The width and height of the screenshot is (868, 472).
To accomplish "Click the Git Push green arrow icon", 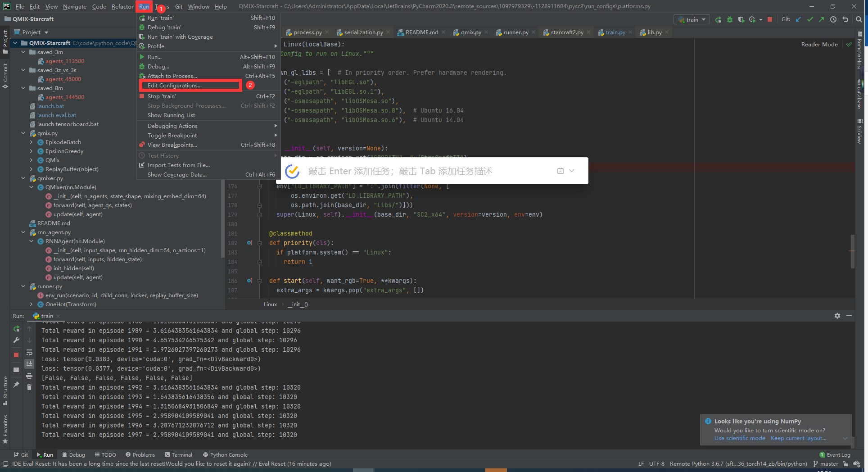I will 822,19.
